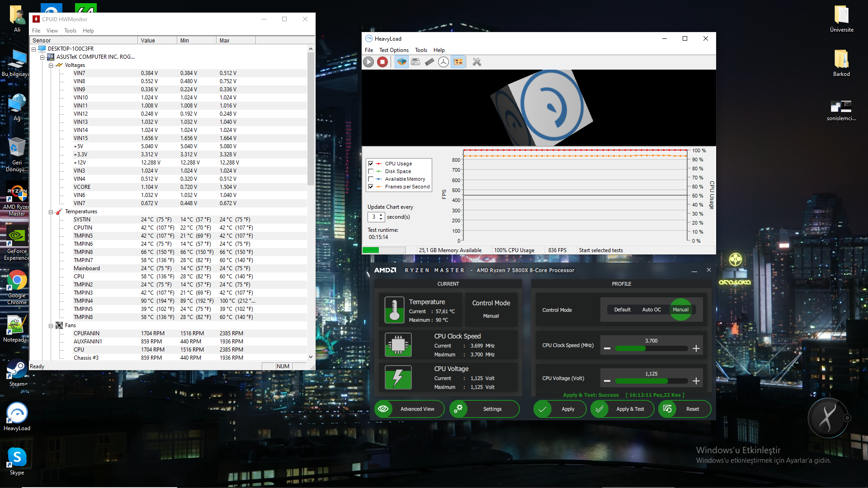The height and width of the screenshot is (488, 868).
Task: Open HeavyLoad options wrench icon
Action: click(x=477, y=62)
